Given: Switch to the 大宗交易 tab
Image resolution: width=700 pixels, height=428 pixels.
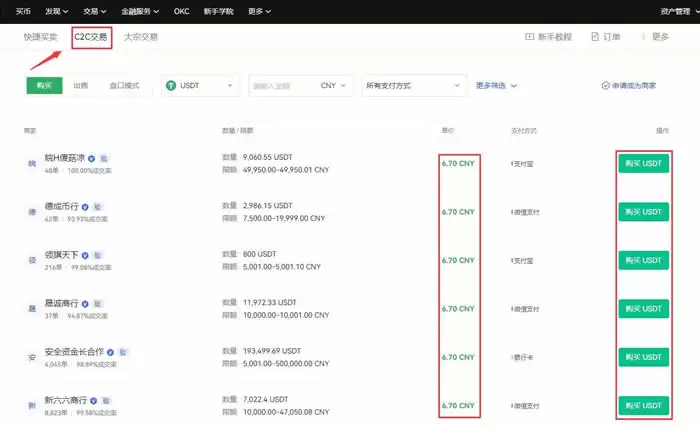Looking at the screenshot, I should tap(141, 37).
